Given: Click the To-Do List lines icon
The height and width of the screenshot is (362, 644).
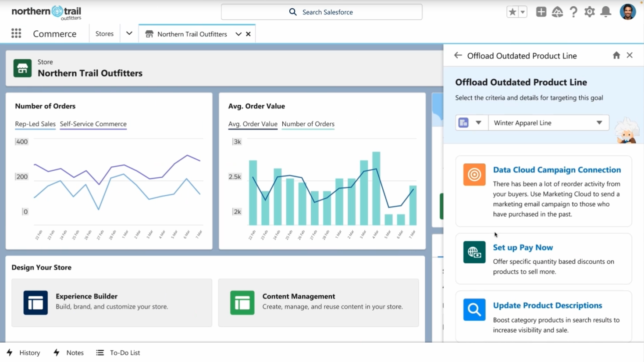Looking at the screenshot, I should point(100,353).
